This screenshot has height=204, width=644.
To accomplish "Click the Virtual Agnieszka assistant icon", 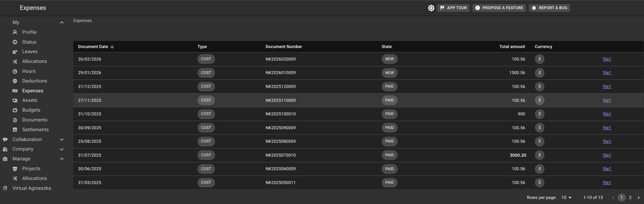I will click(5, 188).
